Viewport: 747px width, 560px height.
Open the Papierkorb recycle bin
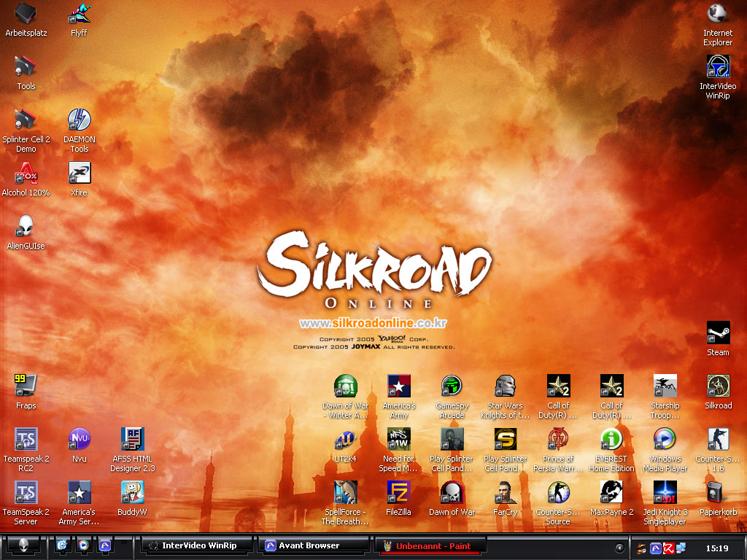[718, 493]
